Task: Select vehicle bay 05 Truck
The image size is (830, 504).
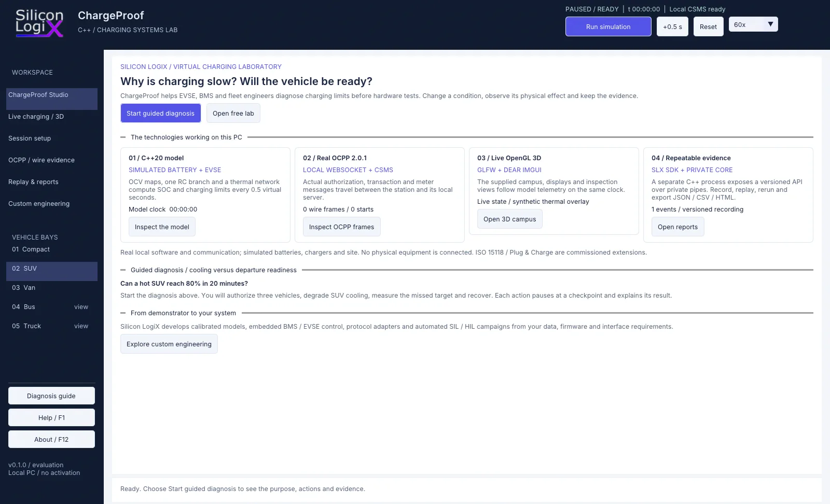Action: 26,326
